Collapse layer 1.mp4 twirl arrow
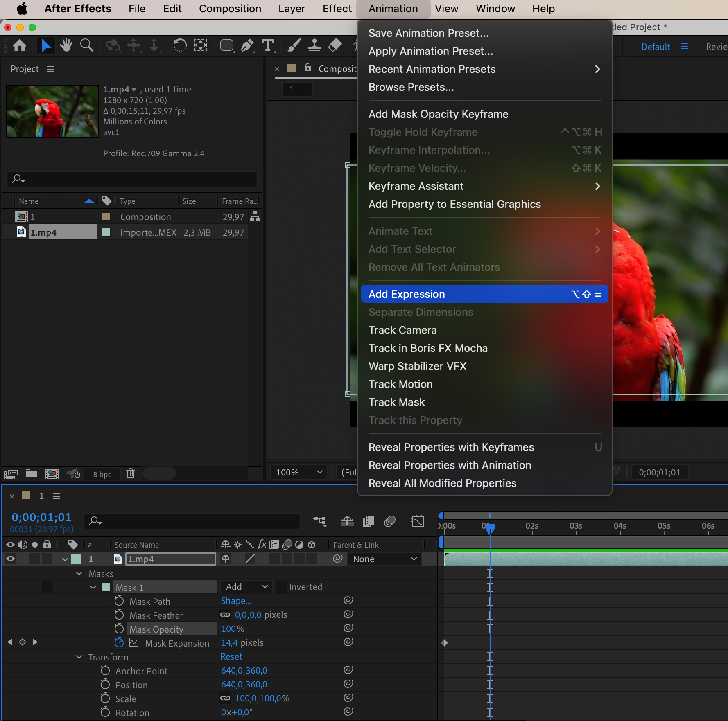Screen dimensions: 728x721 pyautogui.click(x=65, y=559)
